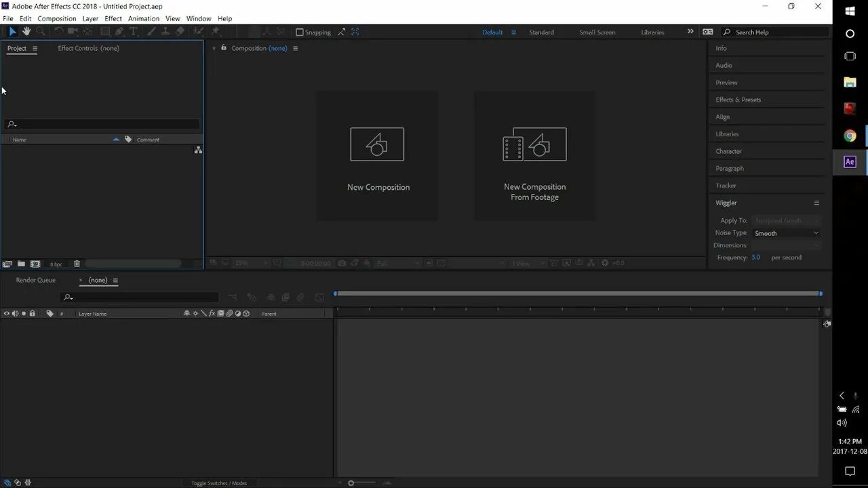868x488 pixels.
Task: Open the Wiggler panel menu
Action: click(816, 203)
